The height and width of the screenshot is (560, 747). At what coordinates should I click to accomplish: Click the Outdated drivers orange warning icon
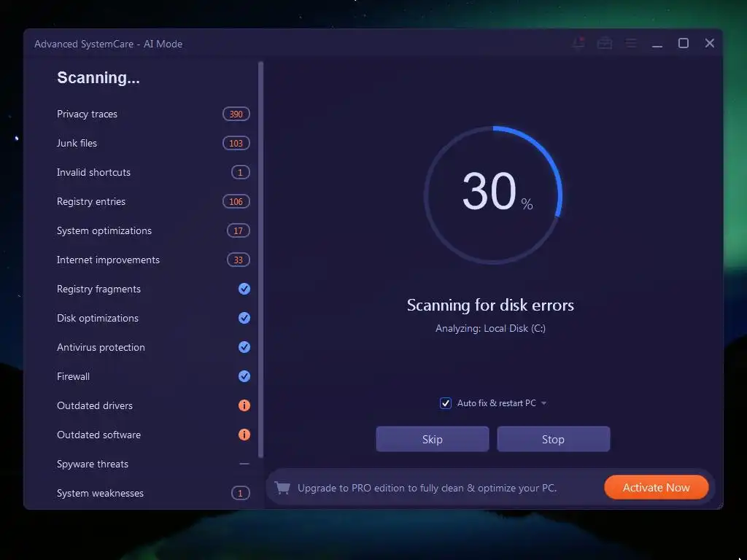[244, 405]
